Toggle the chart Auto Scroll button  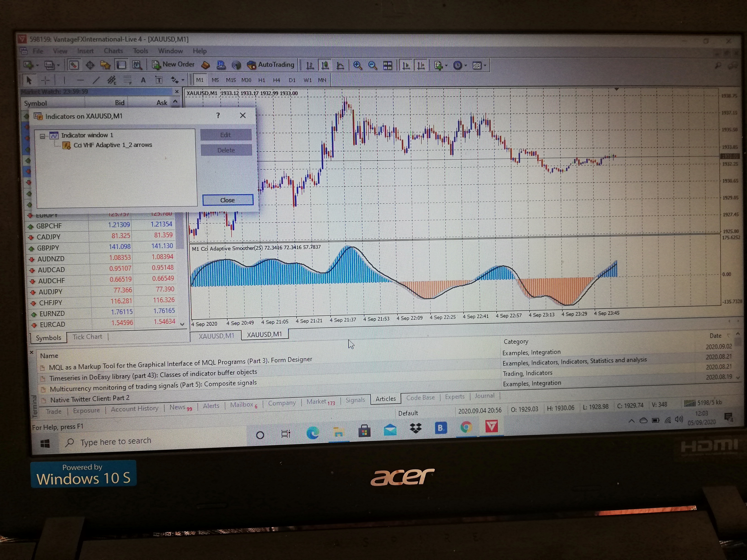click(406, 65)
